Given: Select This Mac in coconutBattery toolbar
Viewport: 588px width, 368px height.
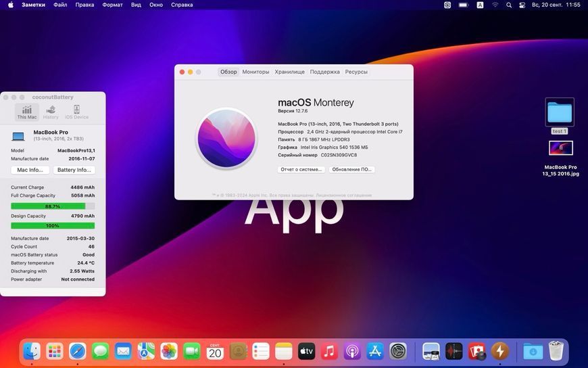Looking at the screenshot, I should point(27,112).
